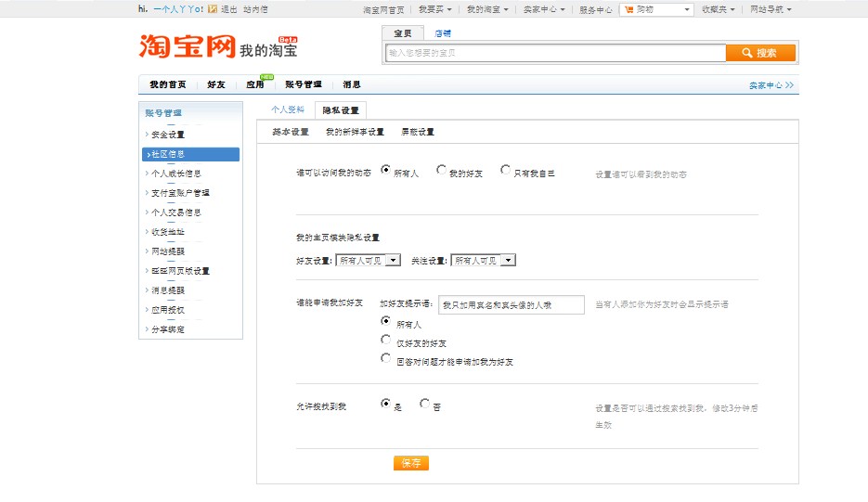Click the username 一个人丫Yo! link

coord(178,9)
